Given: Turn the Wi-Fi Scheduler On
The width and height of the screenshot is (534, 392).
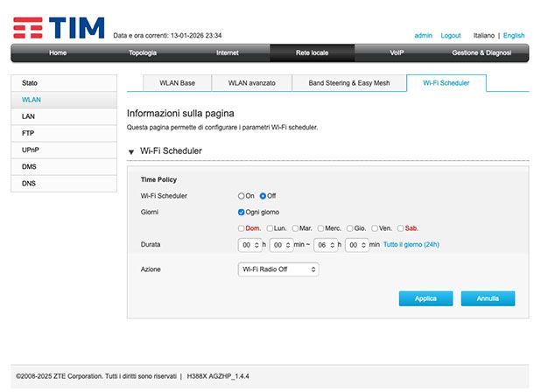Looking at the screenshot, I should pyautogui.click(x=241, y=196).
